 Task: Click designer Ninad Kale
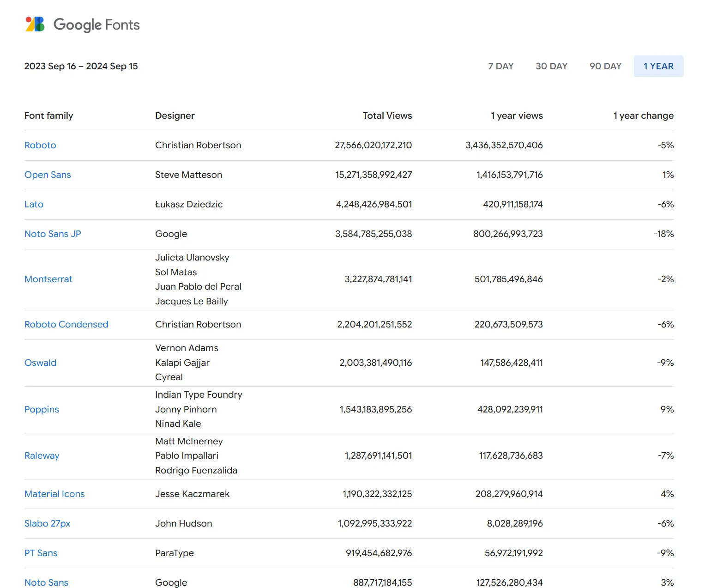[x=178, y=424]
